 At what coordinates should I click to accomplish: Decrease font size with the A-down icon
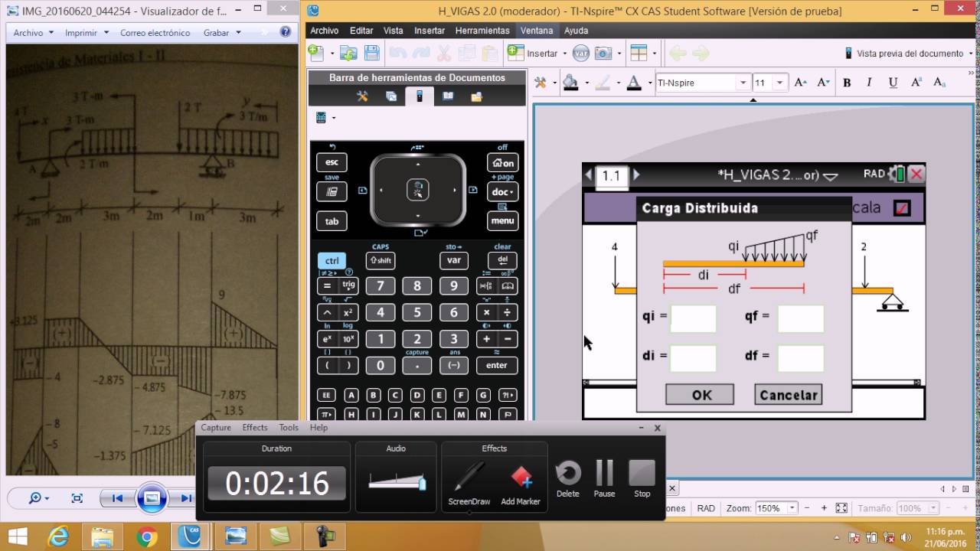click(x=823, y=83)
